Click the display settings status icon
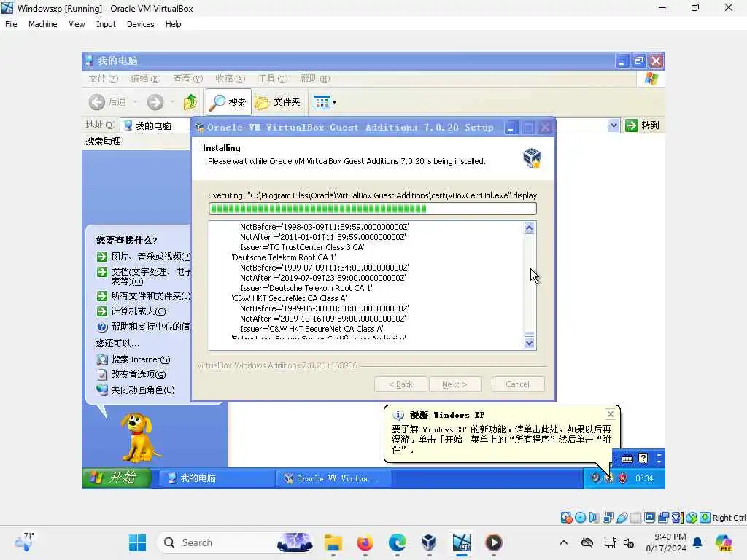Screen dimensions: 747x560 point(649,518)
